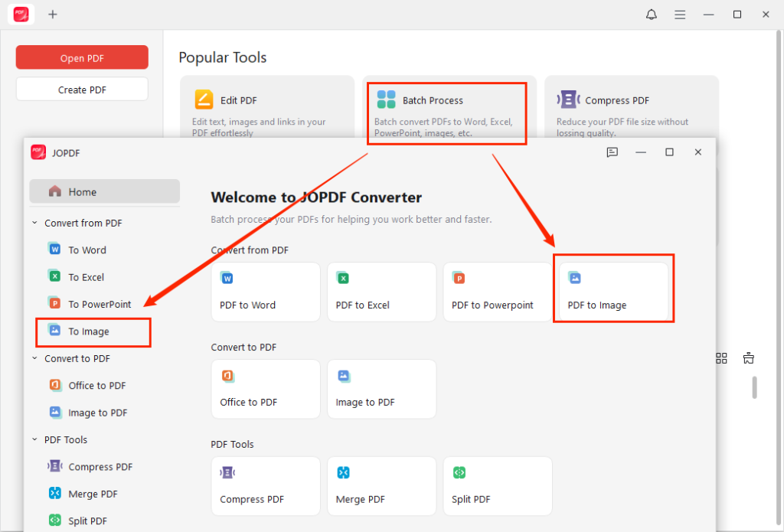The height and width of the screenshot is (532, 784).
Task: Maximize the JOPDF converter window
Action: 669,152
